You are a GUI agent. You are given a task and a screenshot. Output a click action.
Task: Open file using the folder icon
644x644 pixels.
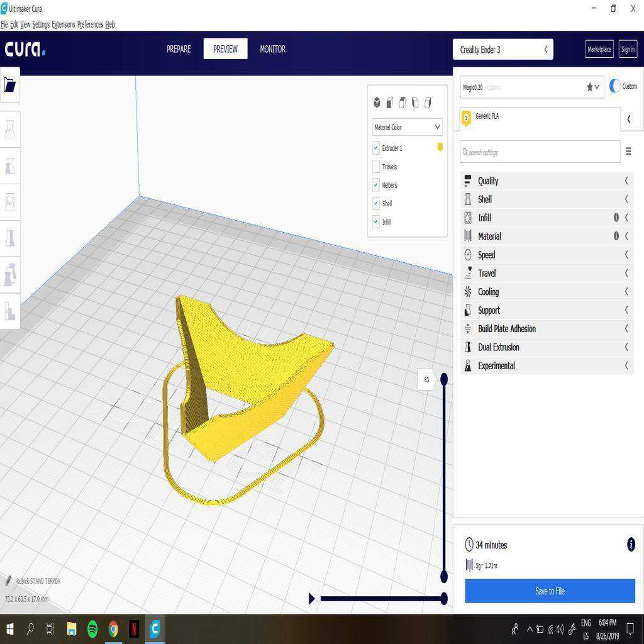click(9, 85)
